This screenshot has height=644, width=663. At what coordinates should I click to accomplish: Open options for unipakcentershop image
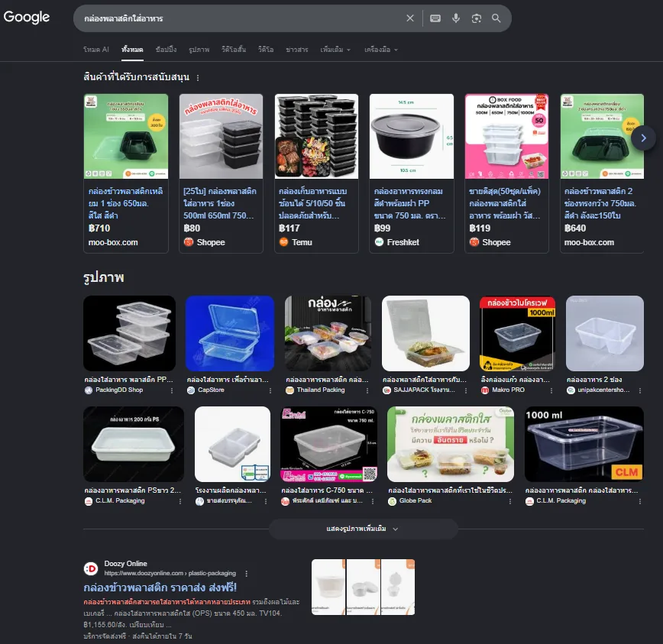(x=640, y=390)
